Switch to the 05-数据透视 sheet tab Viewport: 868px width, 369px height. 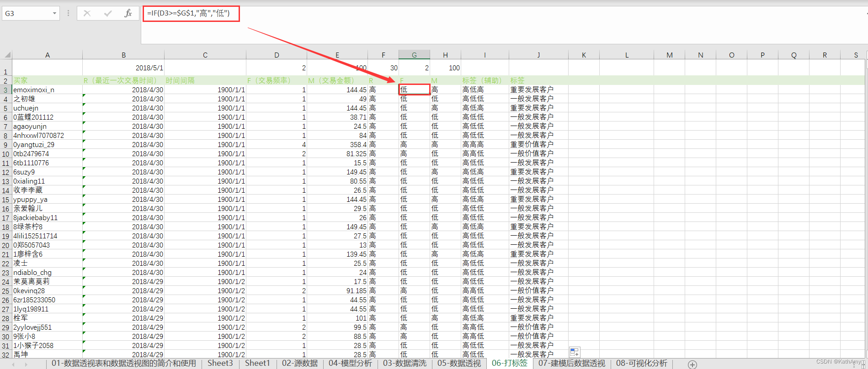tap(459, 363)
